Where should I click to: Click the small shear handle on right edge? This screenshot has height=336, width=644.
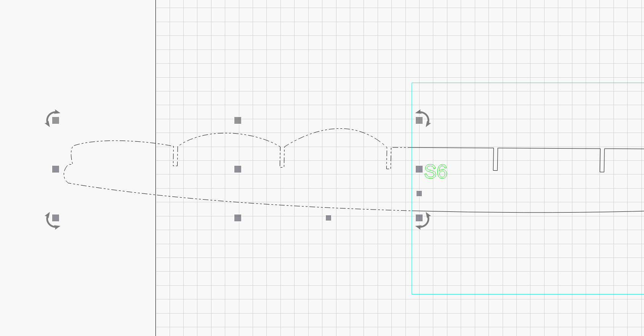click(419, 194)
